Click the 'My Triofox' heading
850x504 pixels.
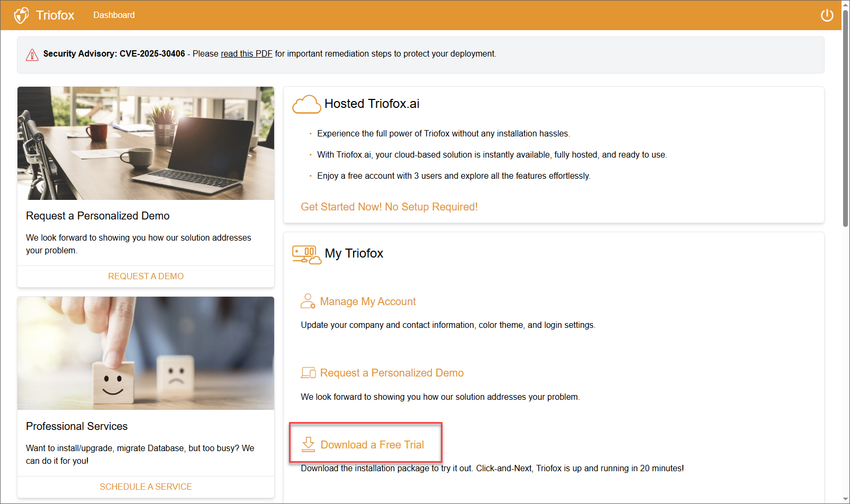[354, 253]
